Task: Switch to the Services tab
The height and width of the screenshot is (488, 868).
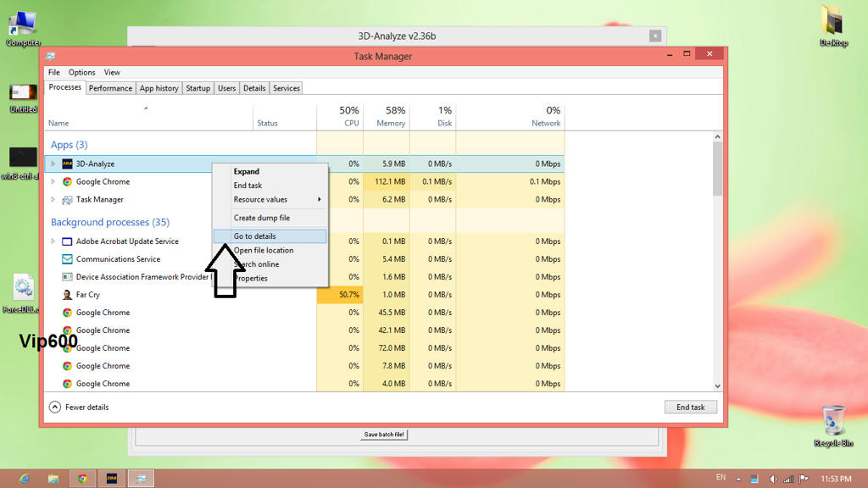Action: click(x=287, y=88)
